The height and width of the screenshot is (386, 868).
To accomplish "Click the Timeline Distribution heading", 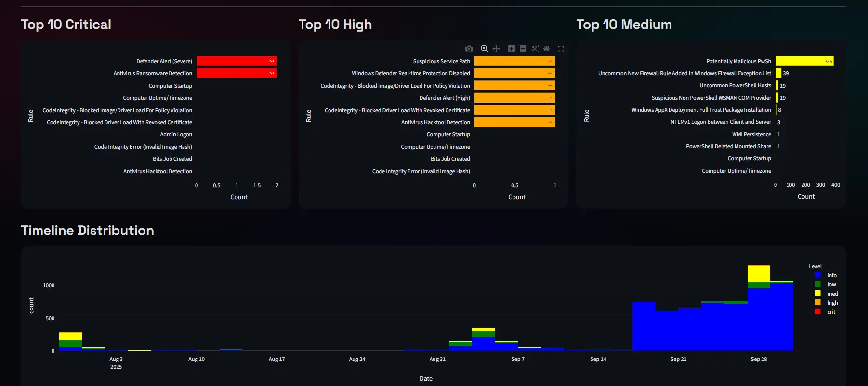I will (87, 231).
